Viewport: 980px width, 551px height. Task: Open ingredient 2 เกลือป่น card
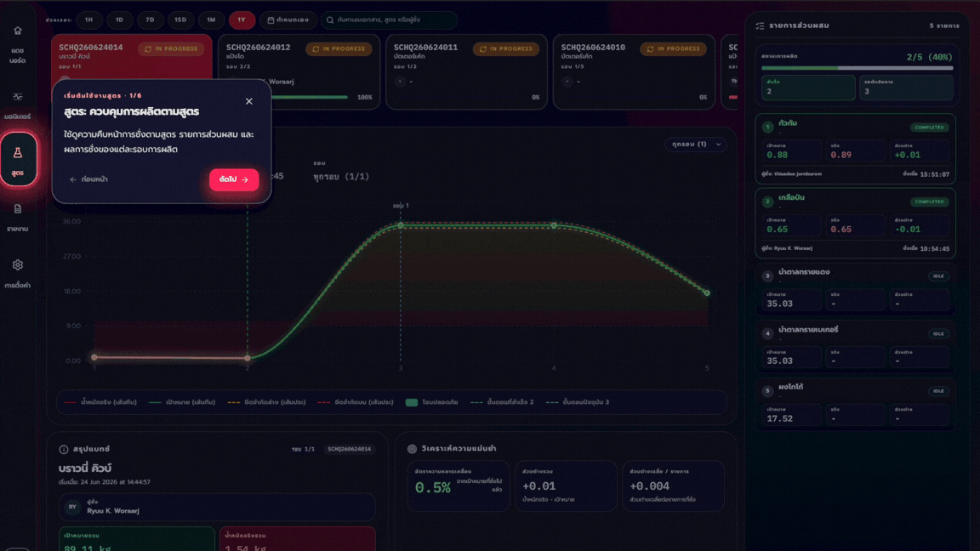pyautogui.click(x=856, y=223)
